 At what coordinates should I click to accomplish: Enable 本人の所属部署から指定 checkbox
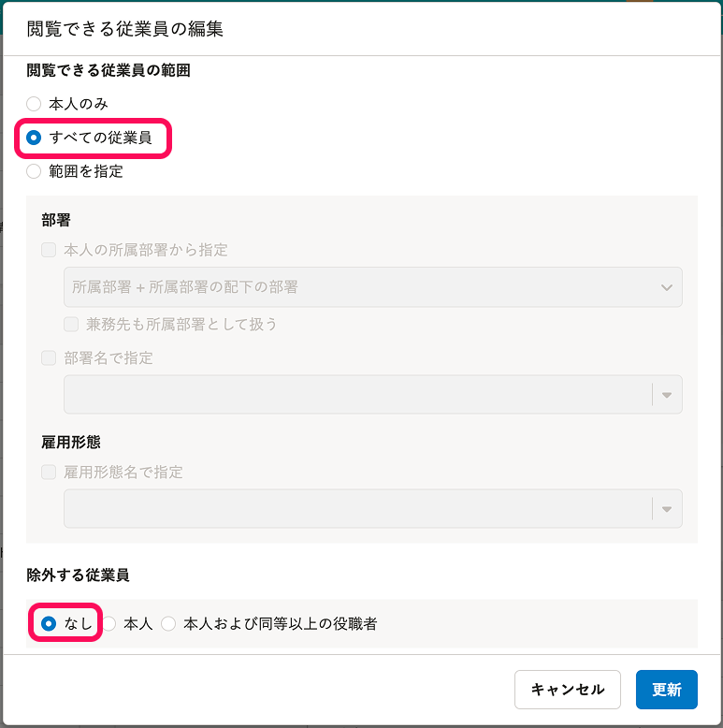point(49,250)
